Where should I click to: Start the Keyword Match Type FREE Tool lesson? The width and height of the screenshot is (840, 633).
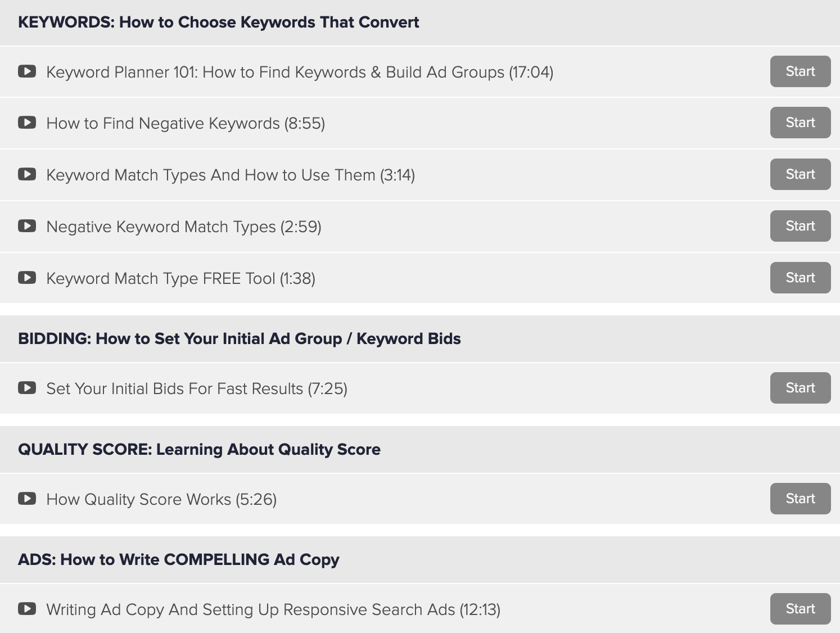pos(800,278)
